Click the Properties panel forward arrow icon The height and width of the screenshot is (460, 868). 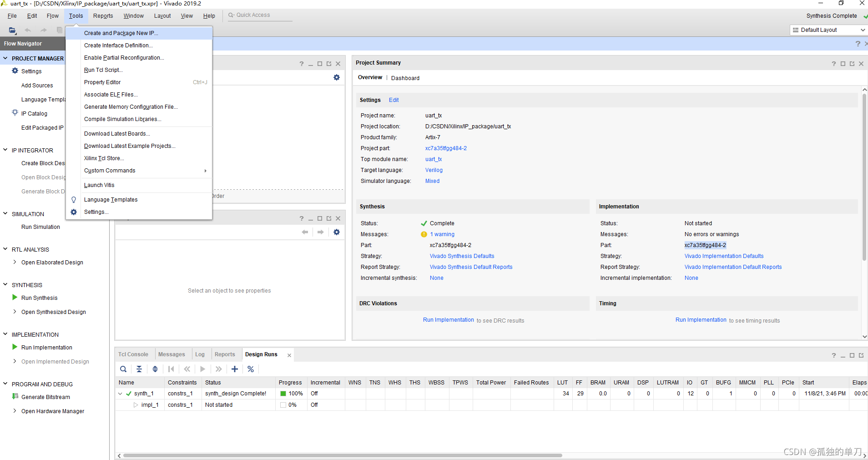click(x=321, y=232)
